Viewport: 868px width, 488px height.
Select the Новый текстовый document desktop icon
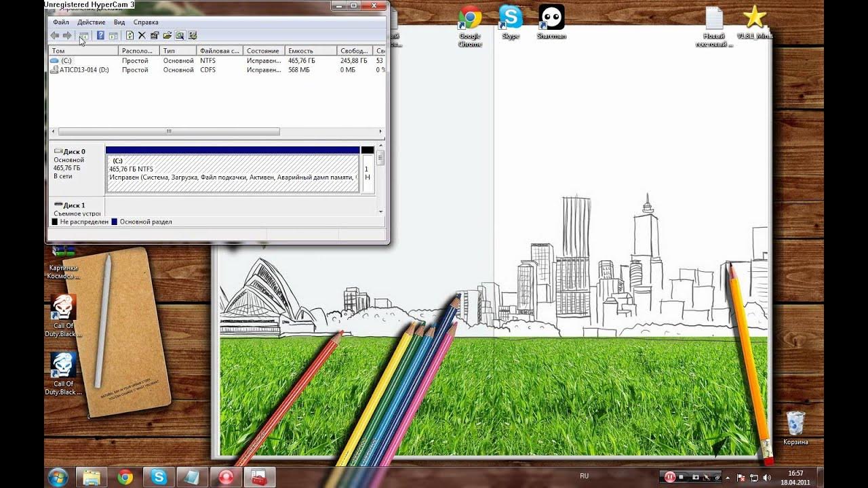pyautogui.click(x=714, y=27)
